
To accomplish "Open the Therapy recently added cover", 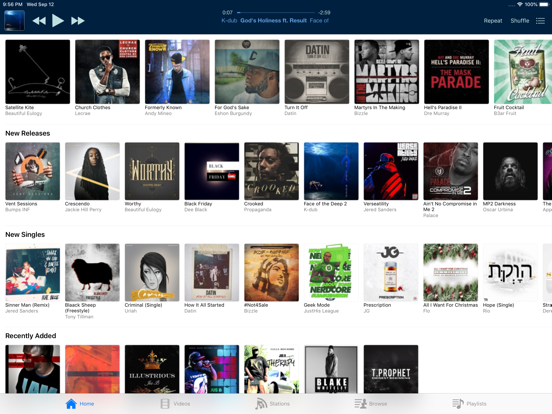I will (271, 369).
